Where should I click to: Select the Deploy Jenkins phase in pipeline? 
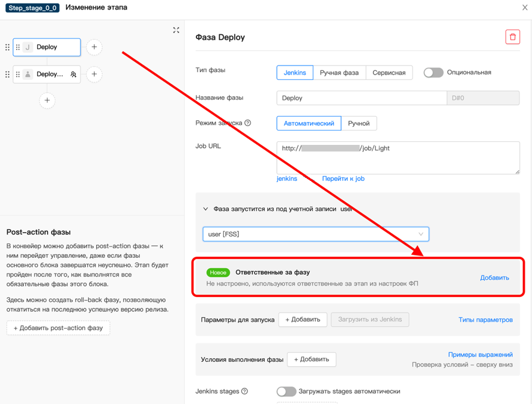pos(47,47)
